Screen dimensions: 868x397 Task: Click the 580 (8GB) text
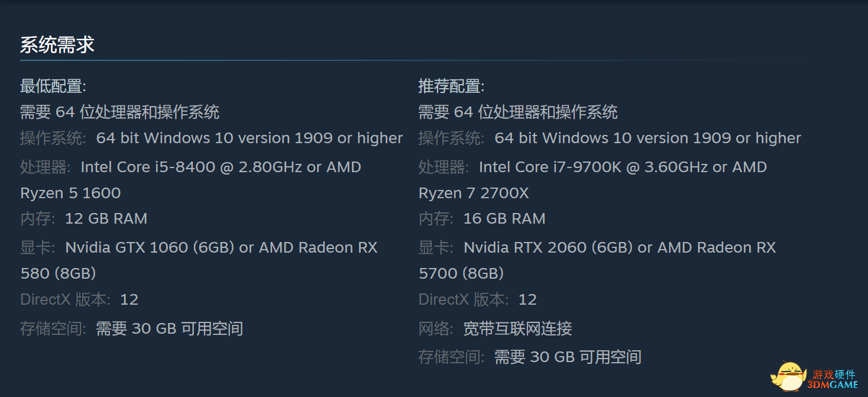pyautogui.click(x=58, y=273)
